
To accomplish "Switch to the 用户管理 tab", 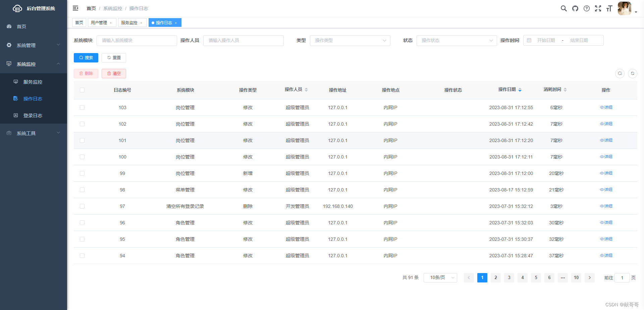I will tap(99, 23).
